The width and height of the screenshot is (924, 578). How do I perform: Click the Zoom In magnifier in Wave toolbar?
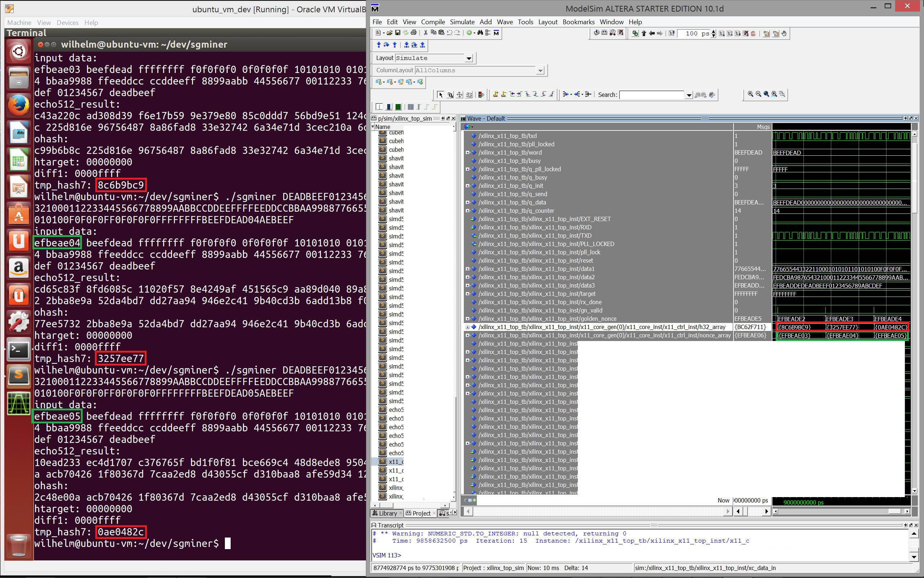[x=751, y=94]
